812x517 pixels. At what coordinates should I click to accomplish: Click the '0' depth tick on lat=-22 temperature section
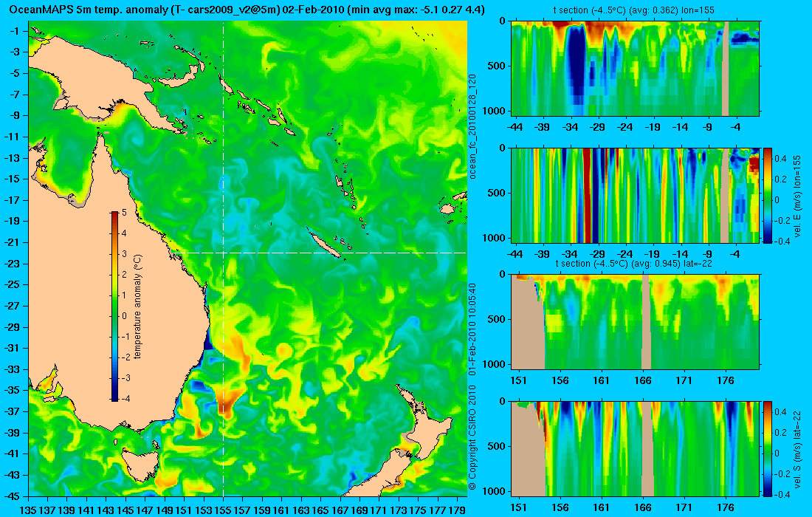click(502, 275)
